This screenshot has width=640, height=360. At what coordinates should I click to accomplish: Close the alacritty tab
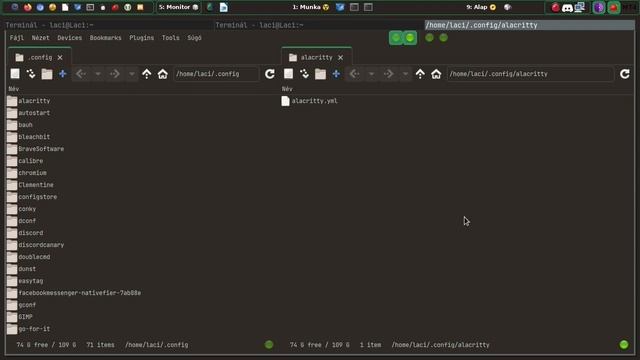tap(340, 58)
